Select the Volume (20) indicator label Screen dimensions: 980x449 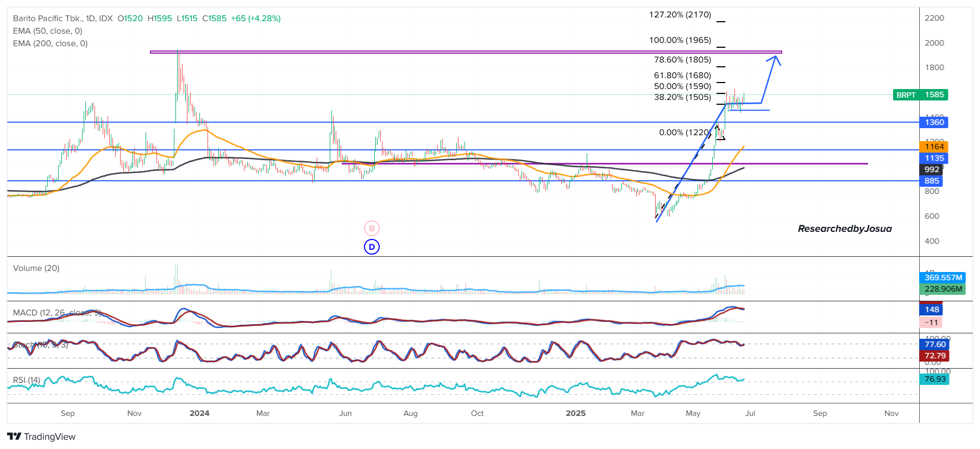point(36,268)
